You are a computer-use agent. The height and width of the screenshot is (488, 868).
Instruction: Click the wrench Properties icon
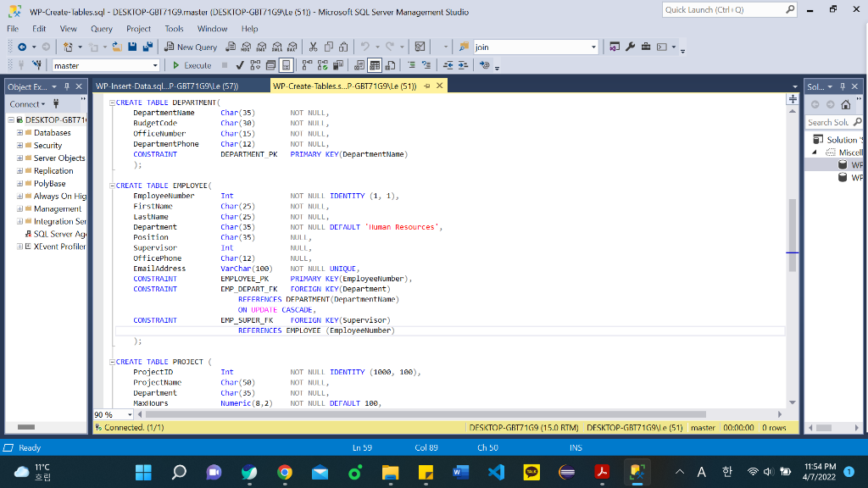pos(630,47)
